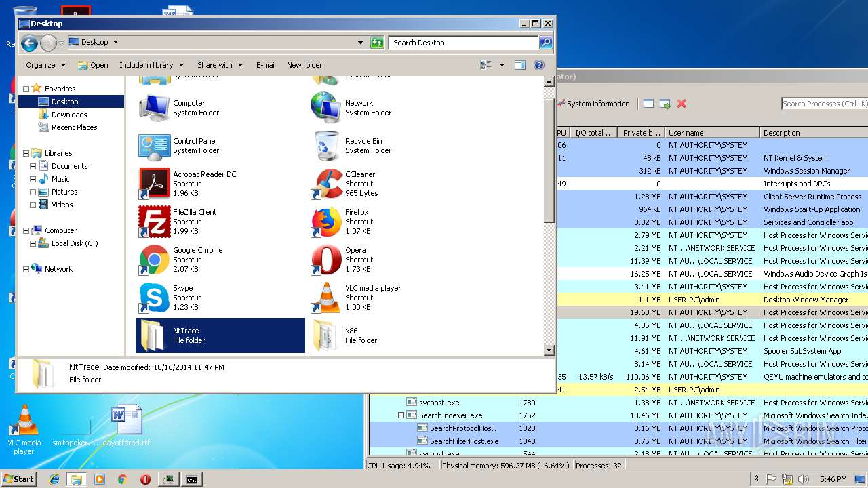The height and width of the screenshot is (488, 868).
Task: Select the Network system folder icon
Action: click(326, 107)
